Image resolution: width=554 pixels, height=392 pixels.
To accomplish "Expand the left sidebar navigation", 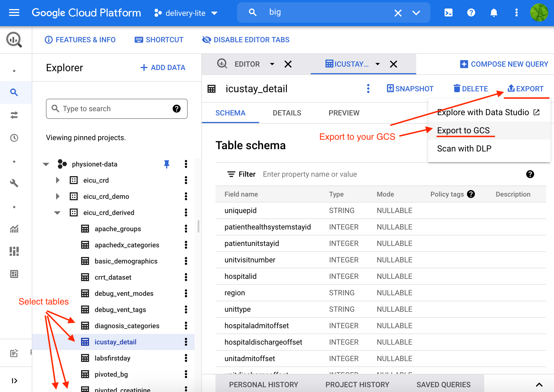I will 14,381.
